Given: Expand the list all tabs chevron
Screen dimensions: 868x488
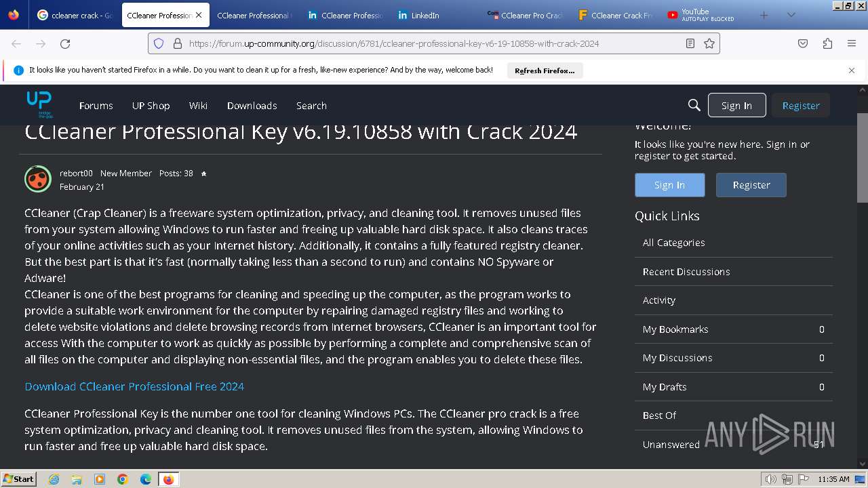Looking at the screenshot, I should pyautogui.click(x=791, y=15).
